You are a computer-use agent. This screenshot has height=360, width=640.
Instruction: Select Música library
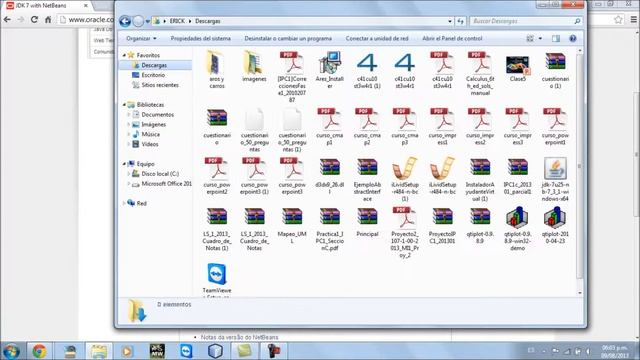(x=151, y=134)
